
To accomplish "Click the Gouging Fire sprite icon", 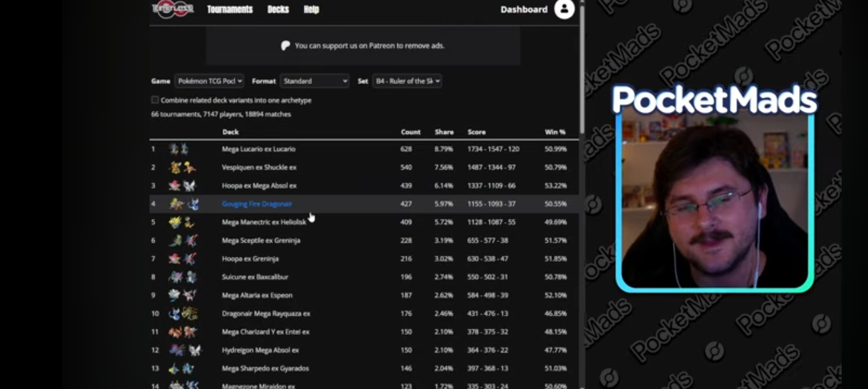I will (176, 204).
